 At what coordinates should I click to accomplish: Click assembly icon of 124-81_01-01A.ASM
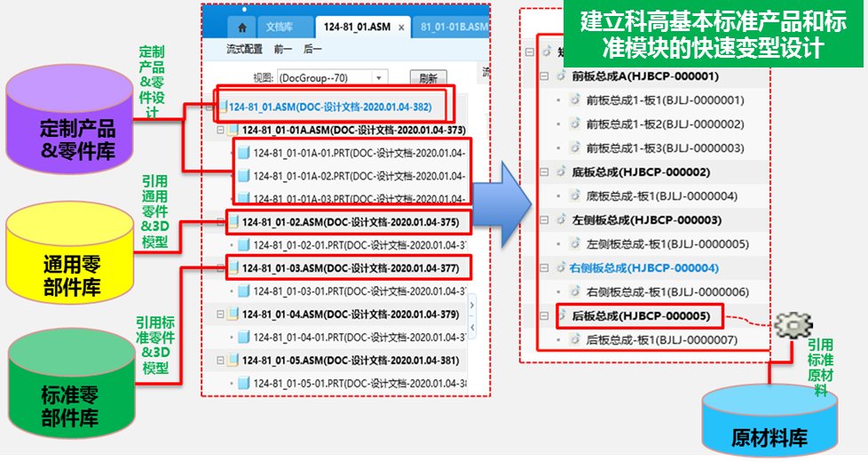233,131
